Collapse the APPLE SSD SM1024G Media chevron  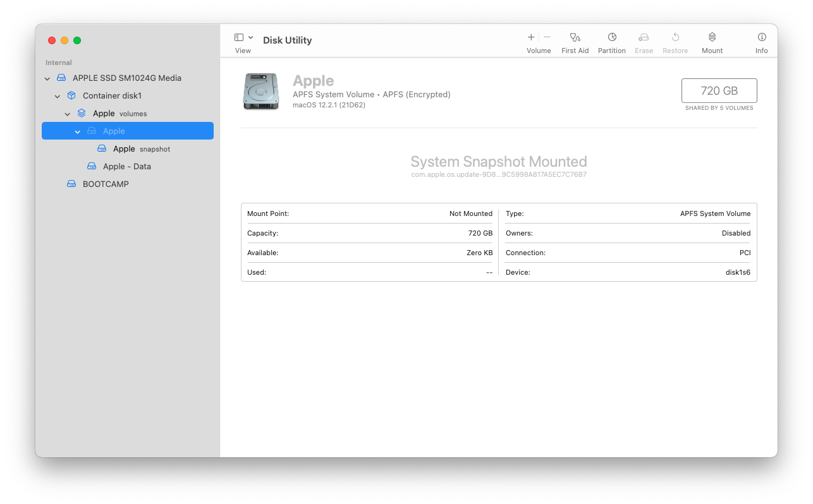47,78
